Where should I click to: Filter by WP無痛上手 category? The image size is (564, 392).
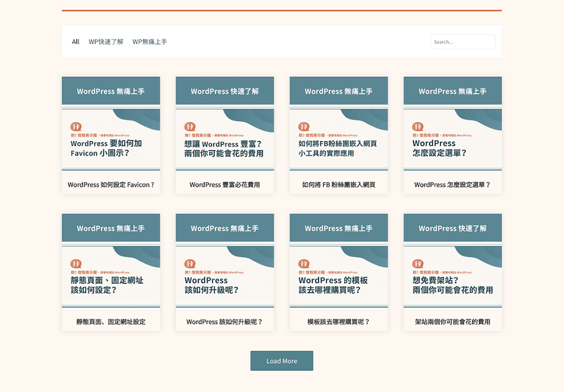149,42
